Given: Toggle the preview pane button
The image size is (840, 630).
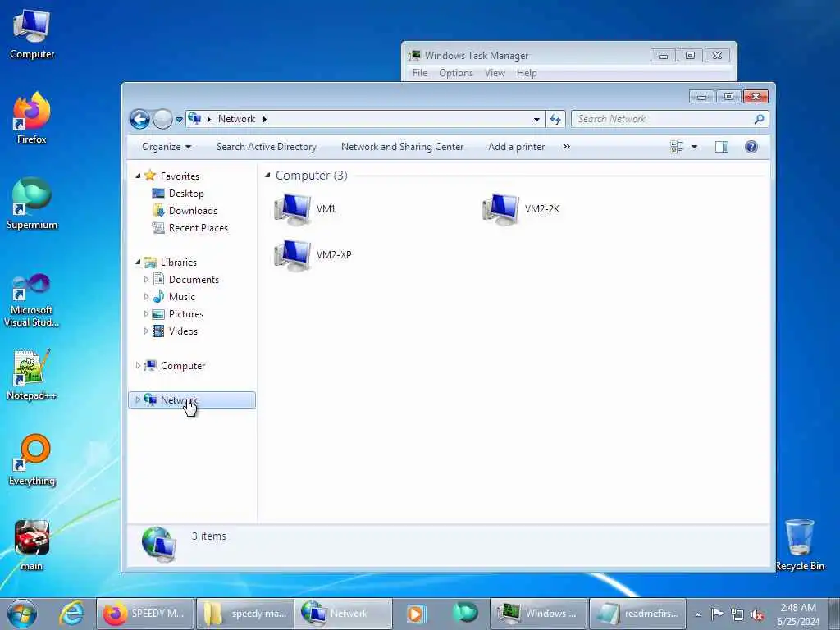Looking at the screenshot, I should point(722,147).
